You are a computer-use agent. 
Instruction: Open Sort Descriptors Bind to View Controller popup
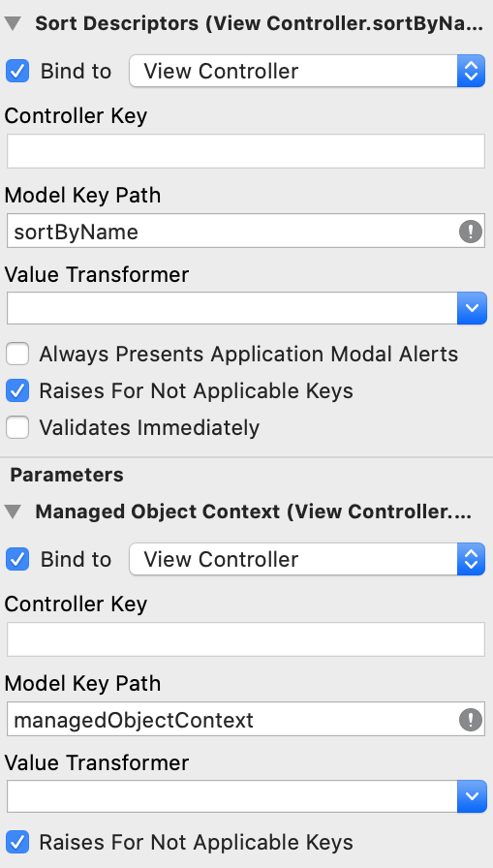[307, 71]
